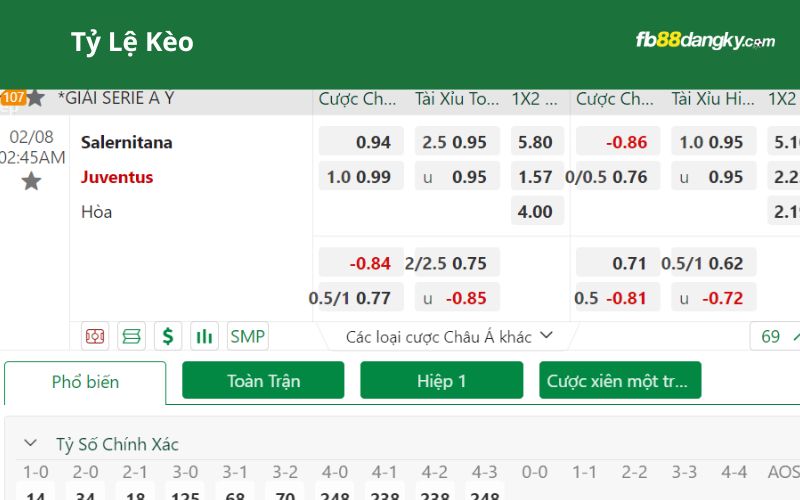Click the Tài Xỉu To... column header

coord(457,98)
